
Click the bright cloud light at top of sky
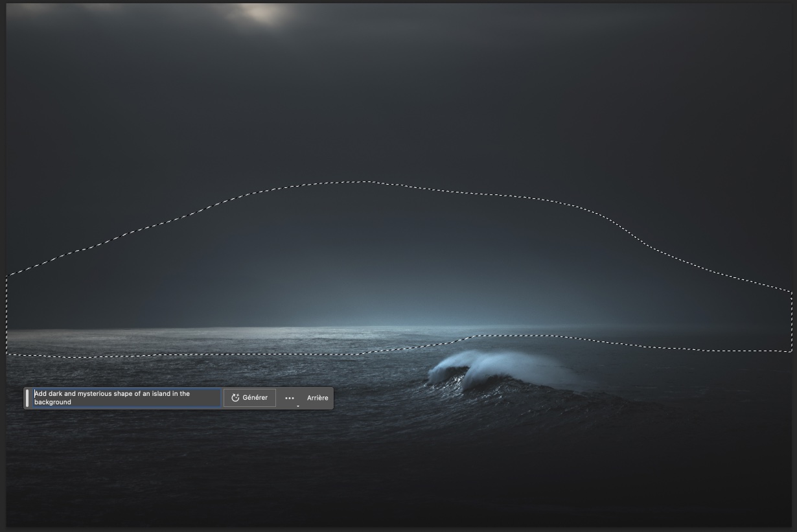coord(262,13)
